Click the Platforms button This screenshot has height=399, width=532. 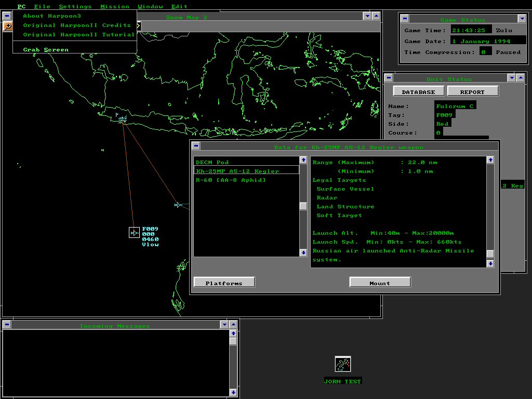224,283
